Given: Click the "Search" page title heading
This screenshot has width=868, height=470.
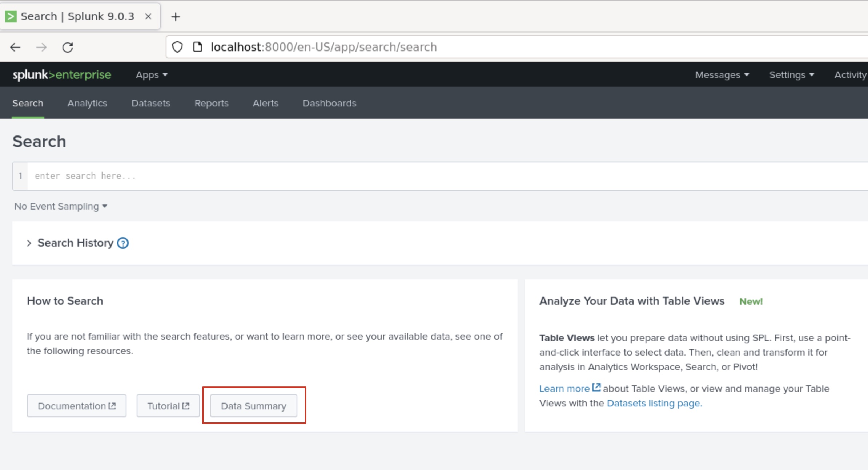Looking at the screenshot, I should (x=39, y=142).
